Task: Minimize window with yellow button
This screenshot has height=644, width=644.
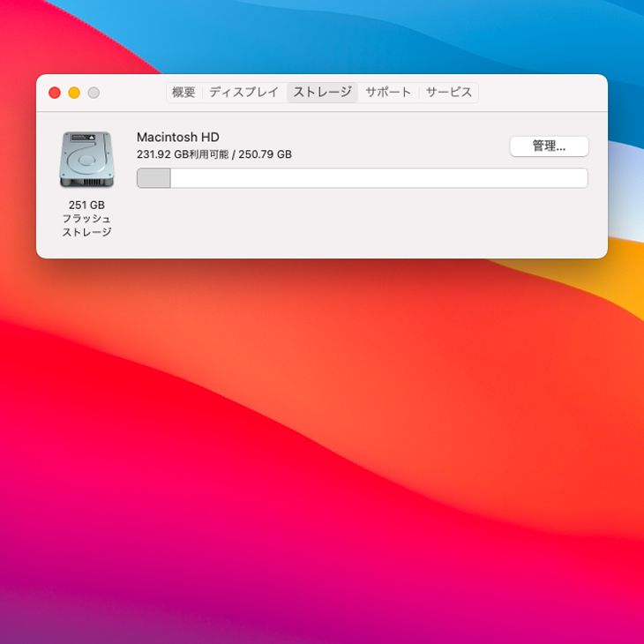Action: 74,93
